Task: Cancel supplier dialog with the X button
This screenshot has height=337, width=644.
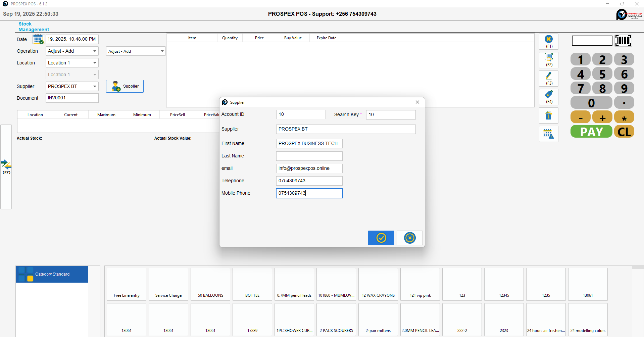Action: click(410, 238)
